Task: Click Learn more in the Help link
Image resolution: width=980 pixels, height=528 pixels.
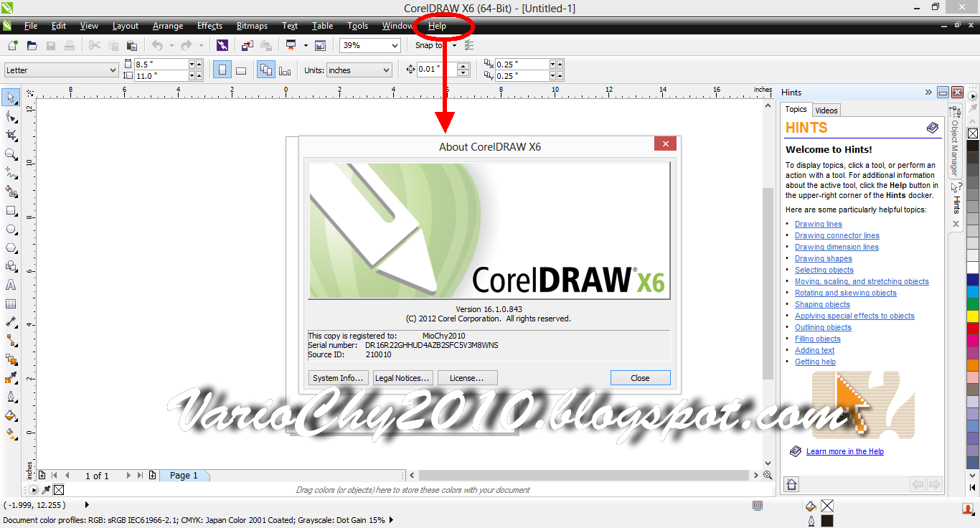Action: 845,451
